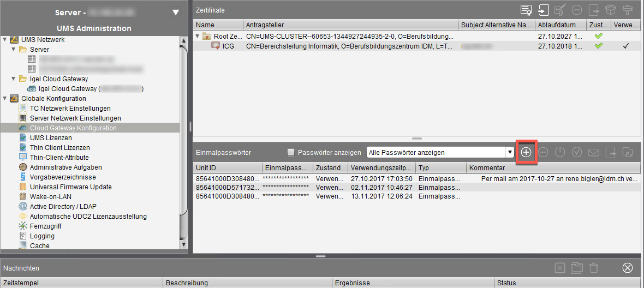Click the UMS Administration heading
The width and height of the screenshot is (644, 288).
(94, 28)
